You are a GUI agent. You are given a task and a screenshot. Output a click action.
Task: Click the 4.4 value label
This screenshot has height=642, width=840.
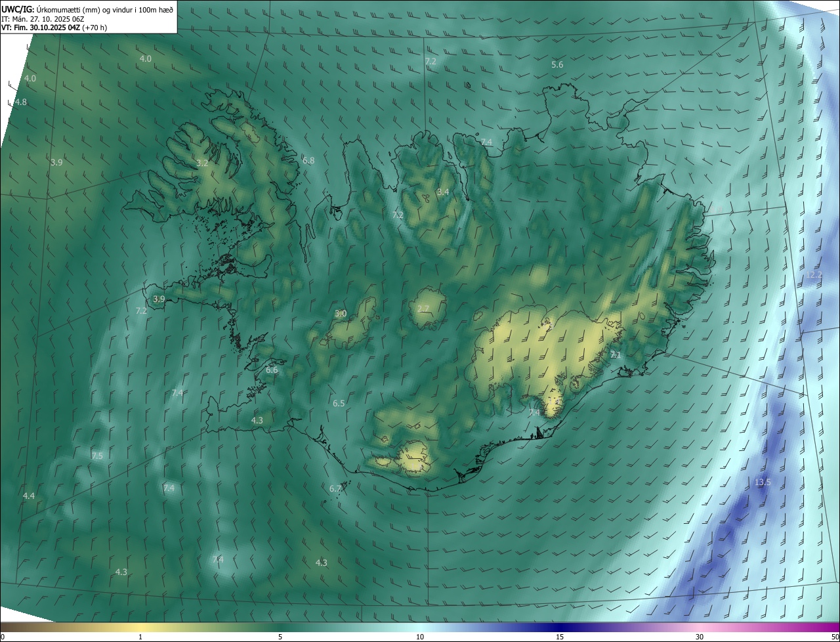click(29, 496)
